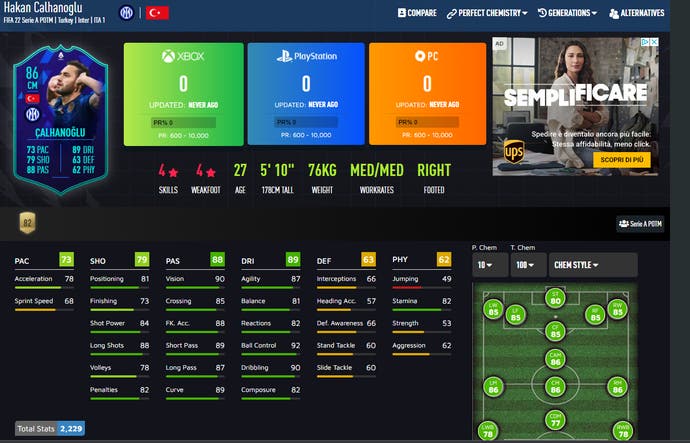Click the PHY 62 stat badge
The height and width of the screenshot is (443, 690).
(x=444, y=260)
